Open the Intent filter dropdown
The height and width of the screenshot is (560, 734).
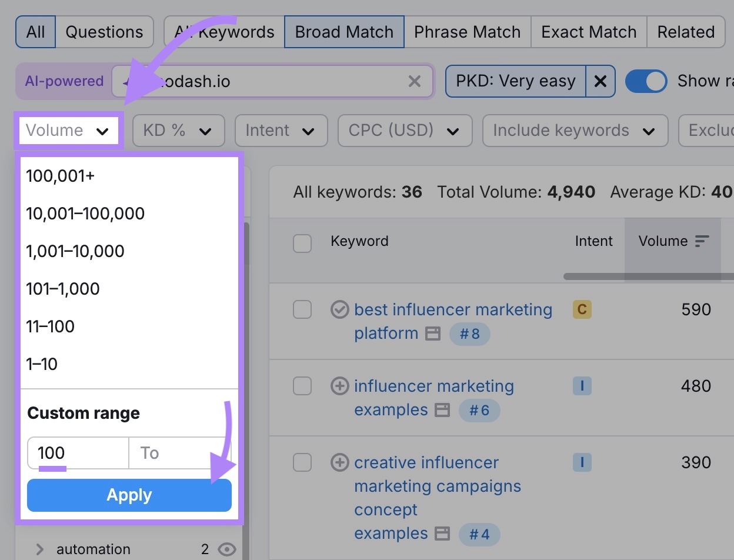click(281, 131)
